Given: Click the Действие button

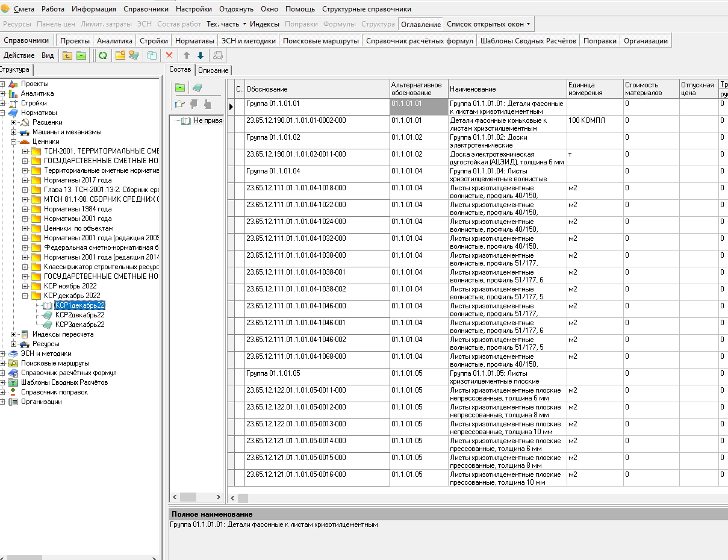Looking at the screenshot, I should coord(19,55).
